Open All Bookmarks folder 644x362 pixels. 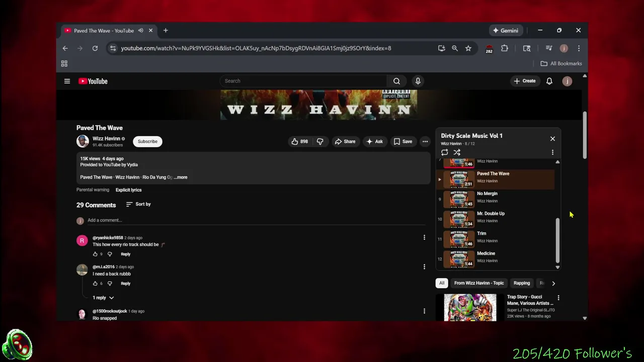pos(561,63)
